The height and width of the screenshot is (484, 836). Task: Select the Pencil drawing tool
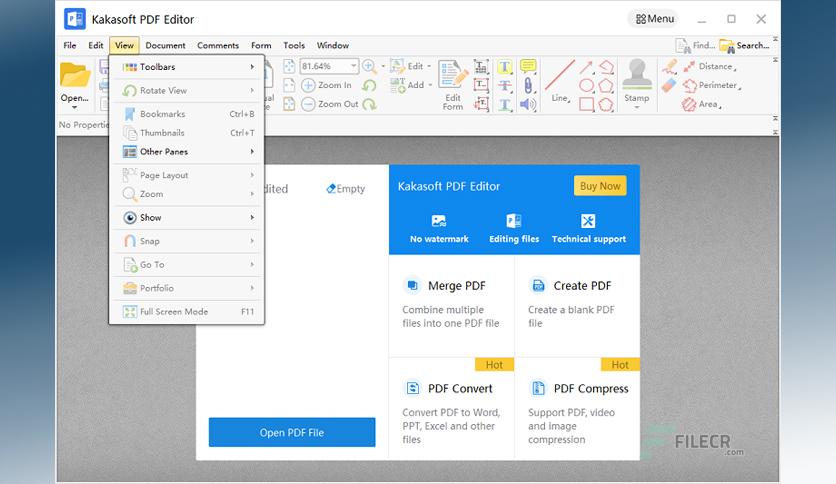[669, 67]
